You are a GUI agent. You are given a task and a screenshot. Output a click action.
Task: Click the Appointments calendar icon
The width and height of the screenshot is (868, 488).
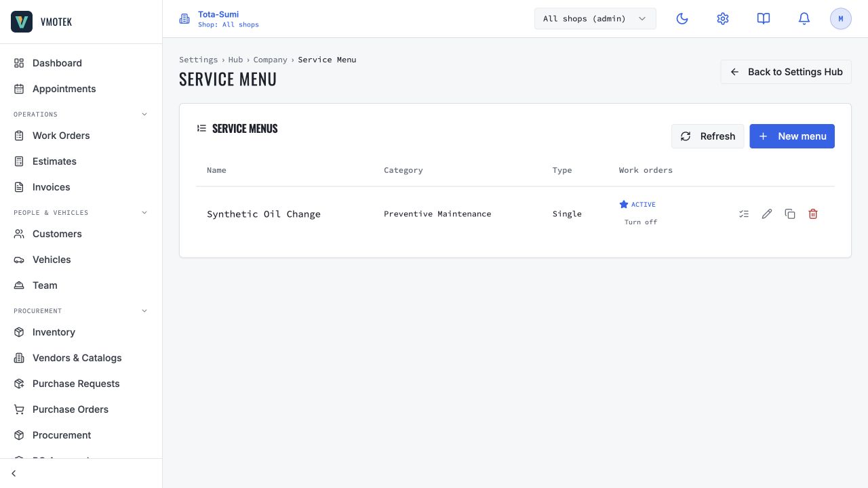coord(19,89)
